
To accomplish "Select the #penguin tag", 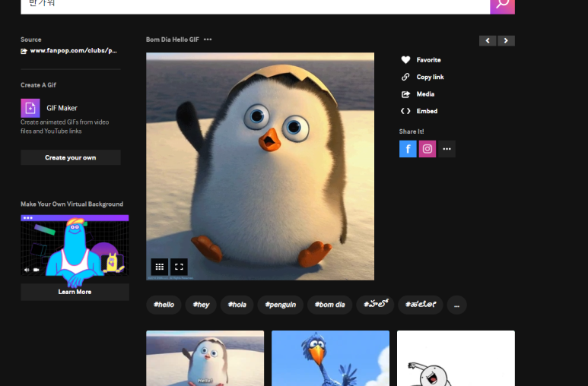I will point(281,305).
